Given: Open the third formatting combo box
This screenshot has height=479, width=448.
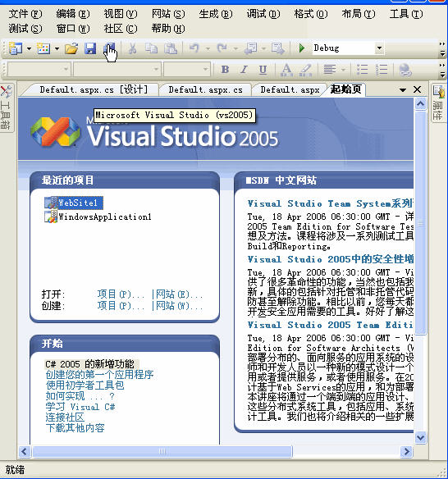Looking at the screenshot, I should (187, 70).
